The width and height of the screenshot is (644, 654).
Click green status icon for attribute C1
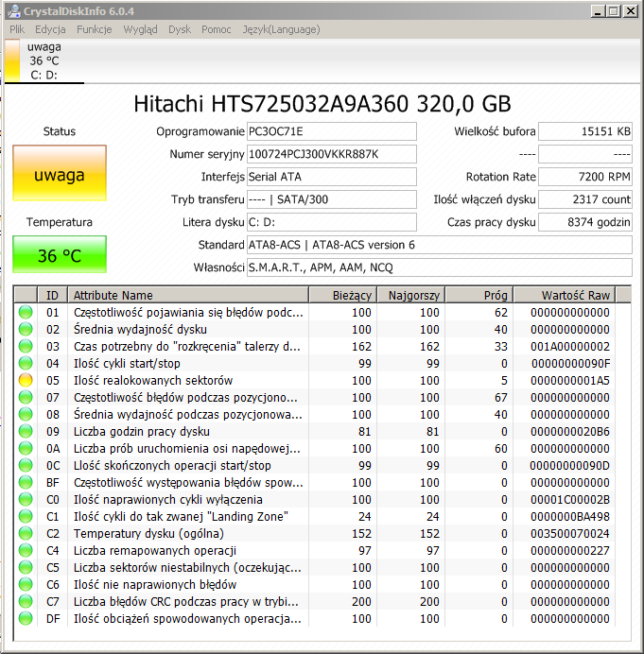(26, 516)
